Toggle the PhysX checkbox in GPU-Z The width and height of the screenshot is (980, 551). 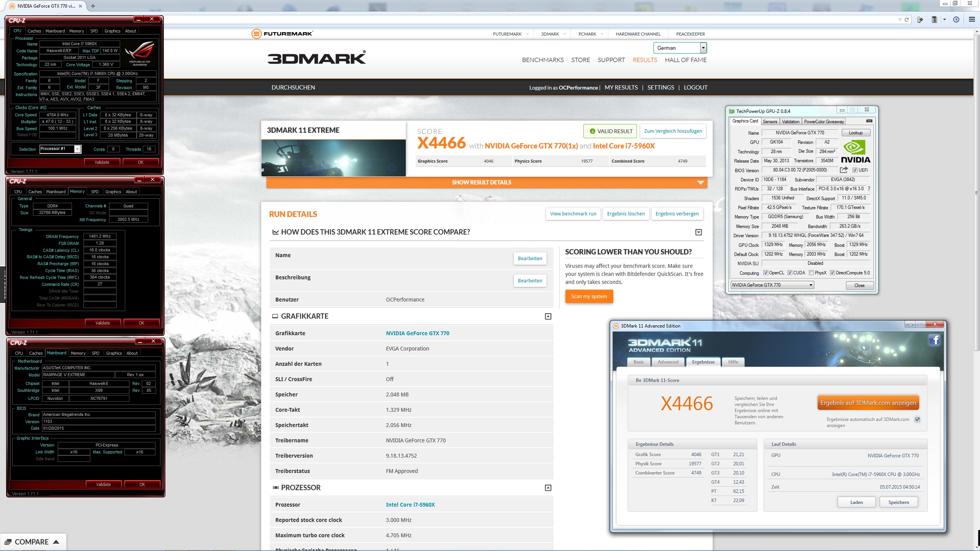coord(811,273)
